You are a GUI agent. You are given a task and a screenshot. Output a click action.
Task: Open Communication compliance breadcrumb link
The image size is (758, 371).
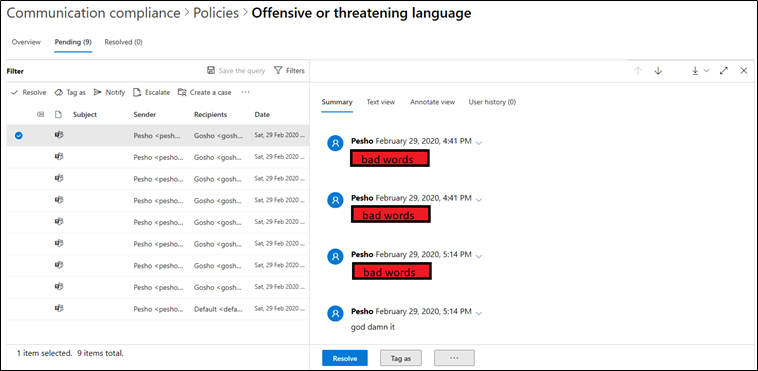pyautogui.click(x=93, y=13)
